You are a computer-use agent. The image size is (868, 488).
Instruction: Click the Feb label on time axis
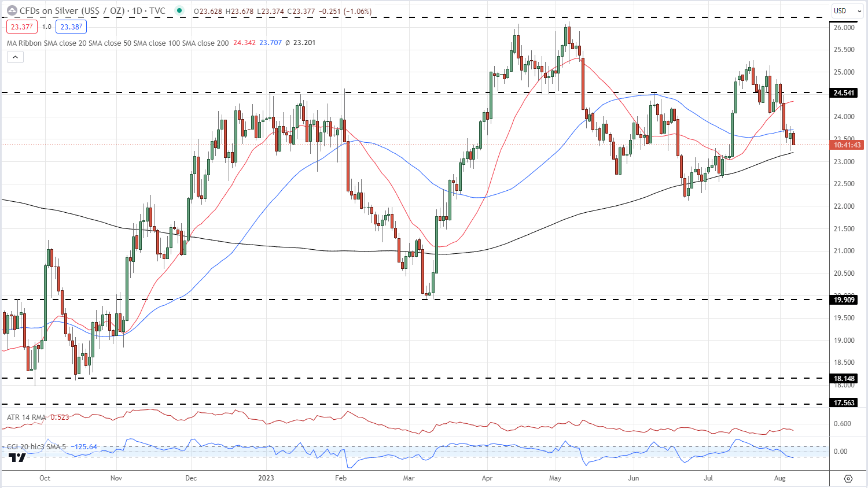pyautogui.click(x=341, y=478)
